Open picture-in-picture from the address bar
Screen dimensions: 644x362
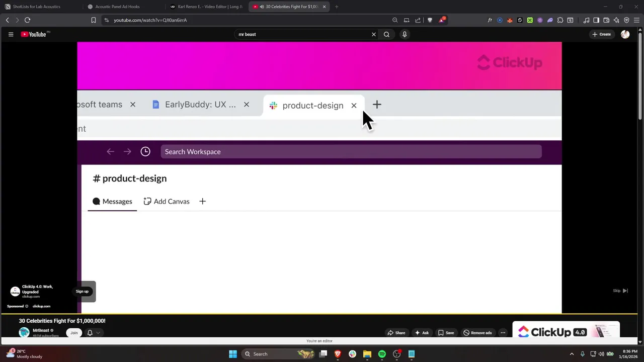(x=407, y=20)
